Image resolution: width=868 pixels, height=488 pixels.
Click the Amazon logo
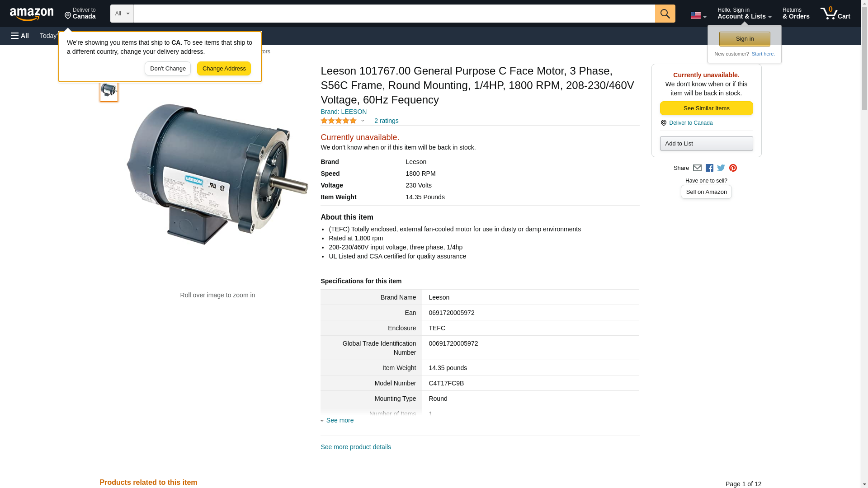click(x=32, y=14)
